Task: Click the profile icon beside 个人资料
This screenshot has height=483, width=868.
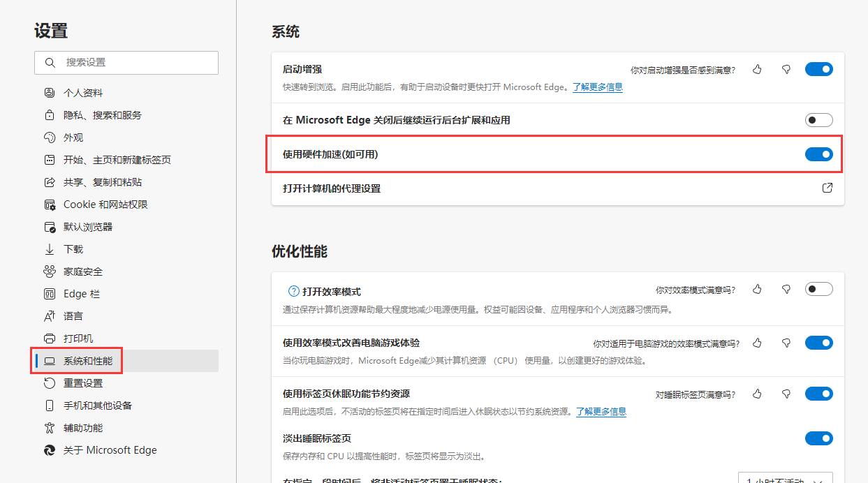Action: [49, 93]
